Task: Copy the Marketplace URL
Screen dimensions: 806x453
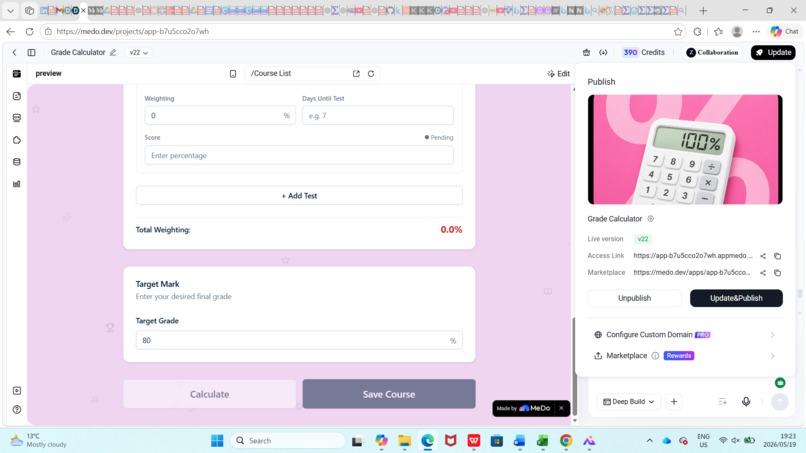Action: click(778, 273)
